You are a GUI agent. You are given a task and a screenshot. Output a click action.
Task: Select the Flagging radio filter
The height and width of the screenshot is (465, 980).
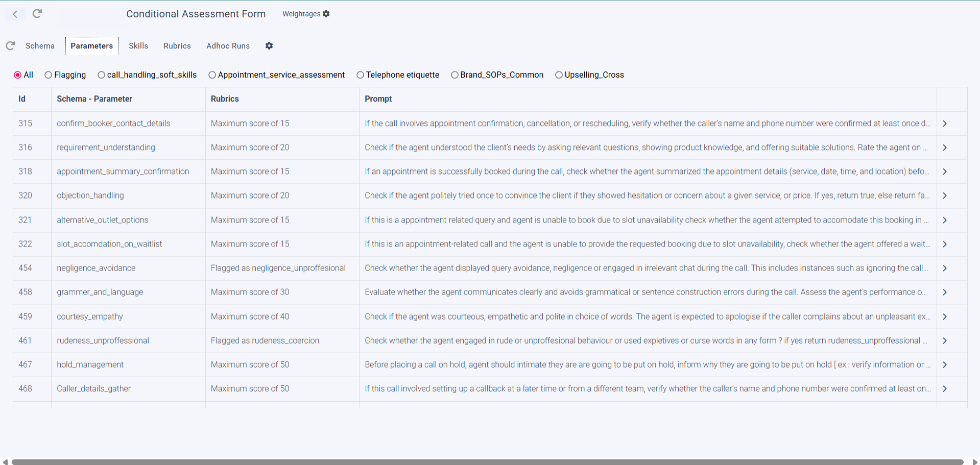(49, 75)
